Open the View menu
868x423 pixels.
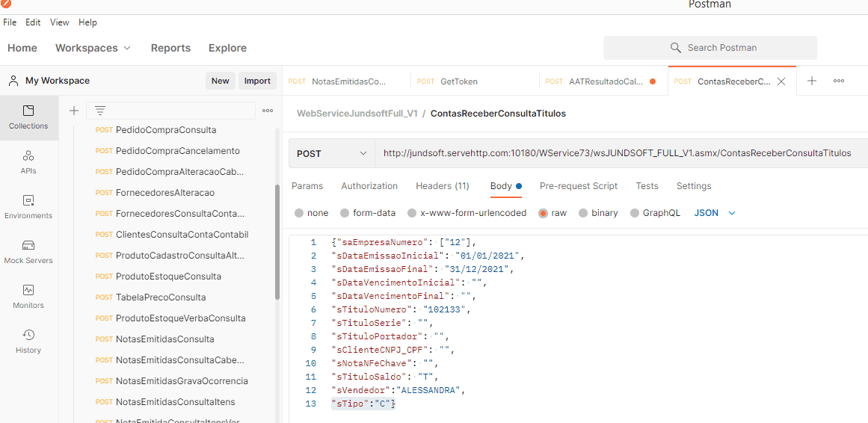(x=60, y=22)
